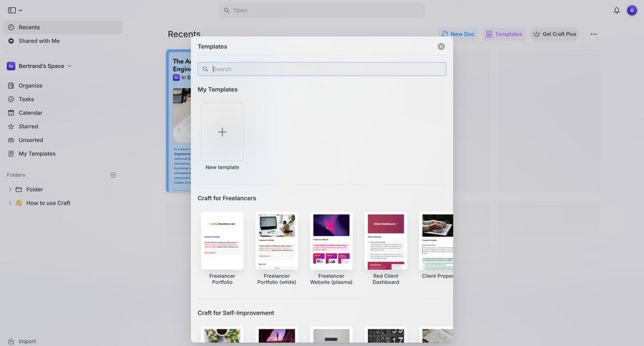Open the recent document card behind dialog

point(178,121)
